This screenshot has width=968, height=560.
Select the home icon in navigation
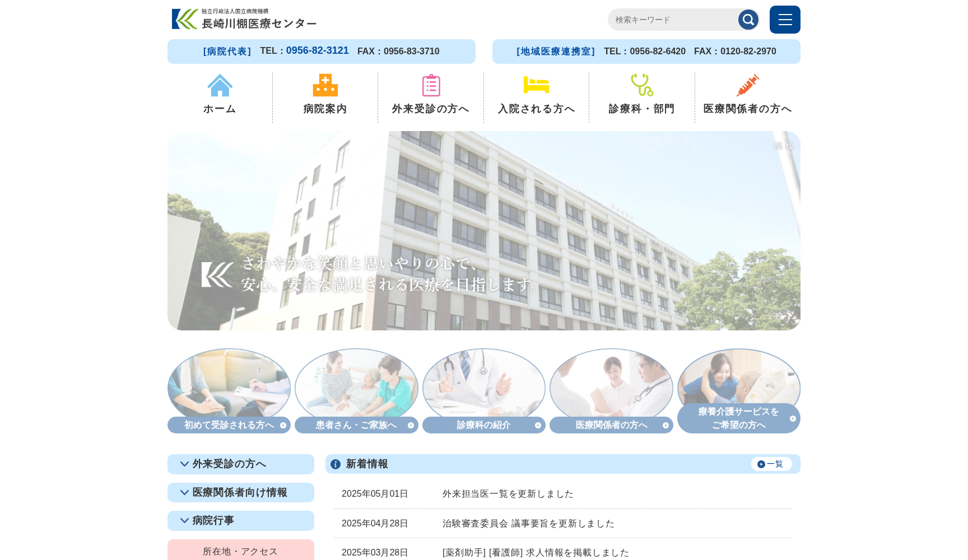(220, 85)
